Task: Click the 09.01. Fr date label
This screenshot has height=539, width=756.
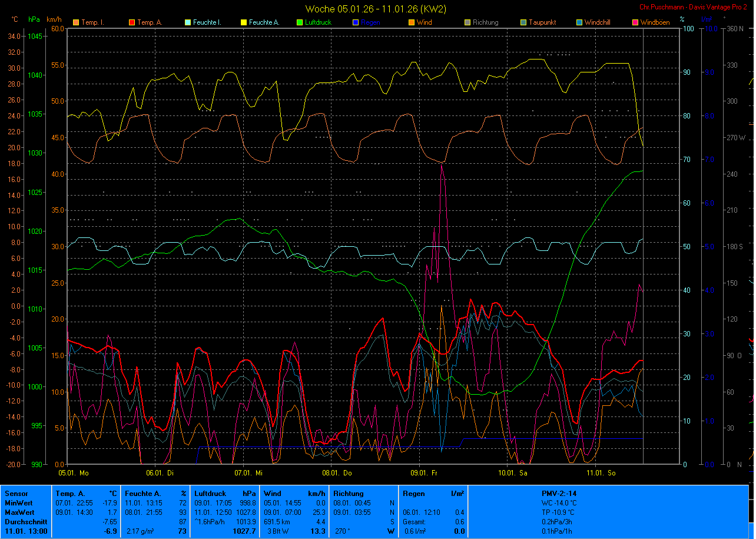Action: point(425,472)
